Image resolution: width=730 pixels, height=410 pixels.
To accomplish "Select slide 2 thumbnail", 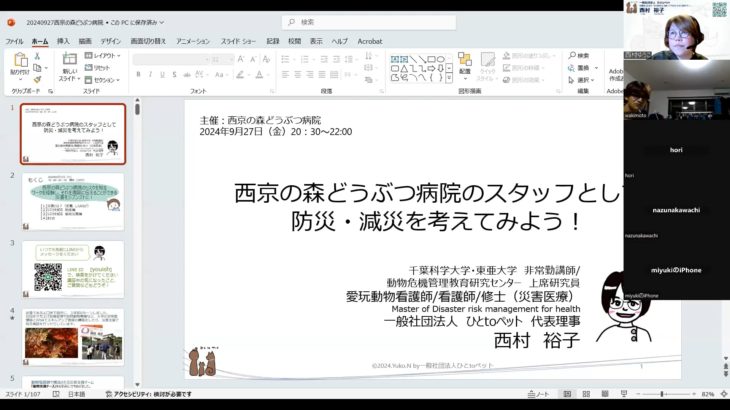I will coord(73,202).
